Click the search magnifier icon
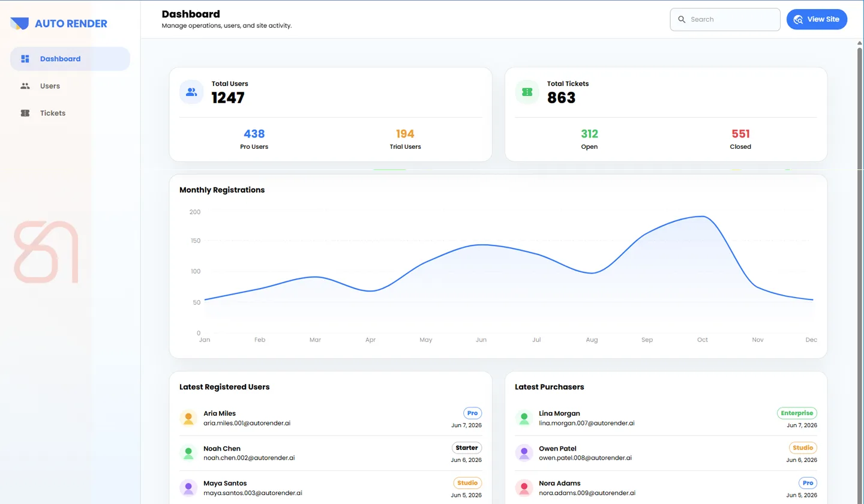The width and height of the screenshot is (864, 504). pos(682,19)
